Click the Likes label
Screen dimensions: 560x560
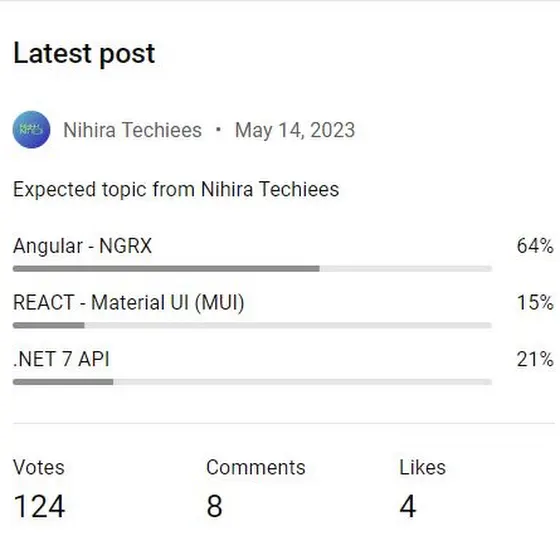tap(422, 468)
